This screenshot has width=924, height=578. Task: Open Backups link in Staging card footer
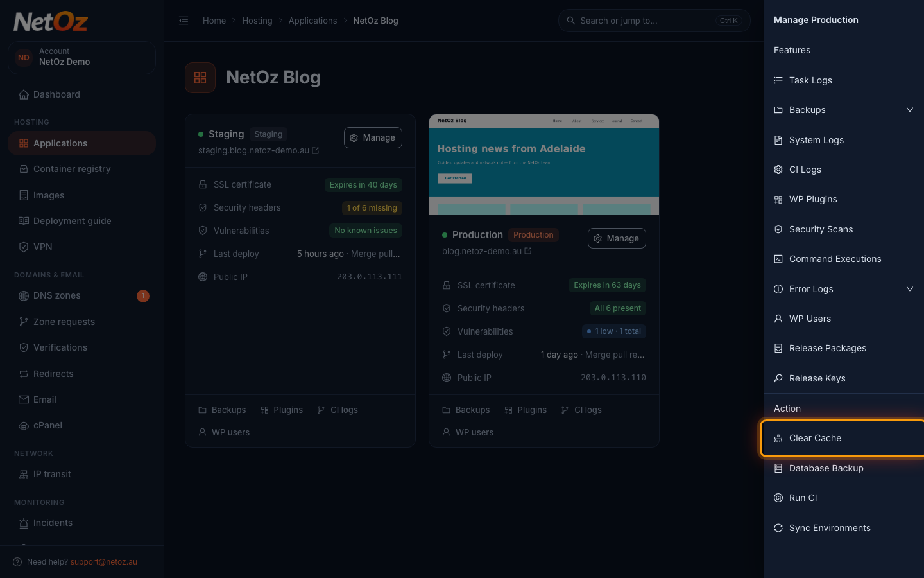point(222,410)
